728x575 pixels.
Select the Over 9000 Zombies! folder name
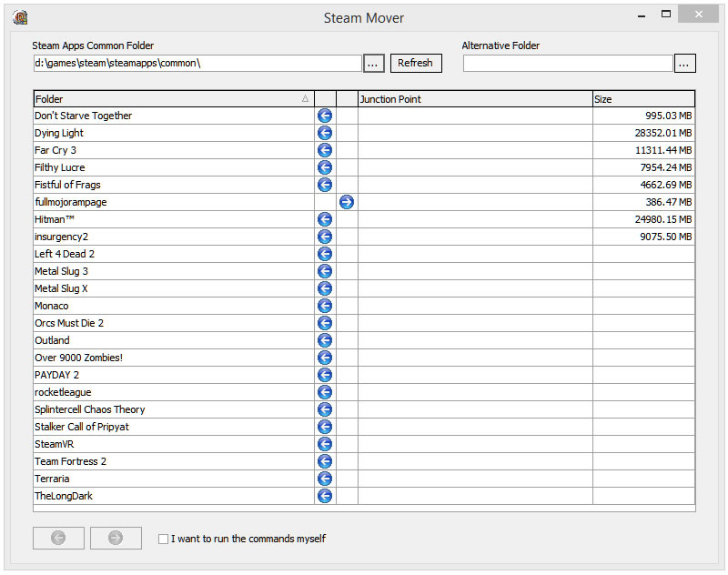tap(79, 358)
